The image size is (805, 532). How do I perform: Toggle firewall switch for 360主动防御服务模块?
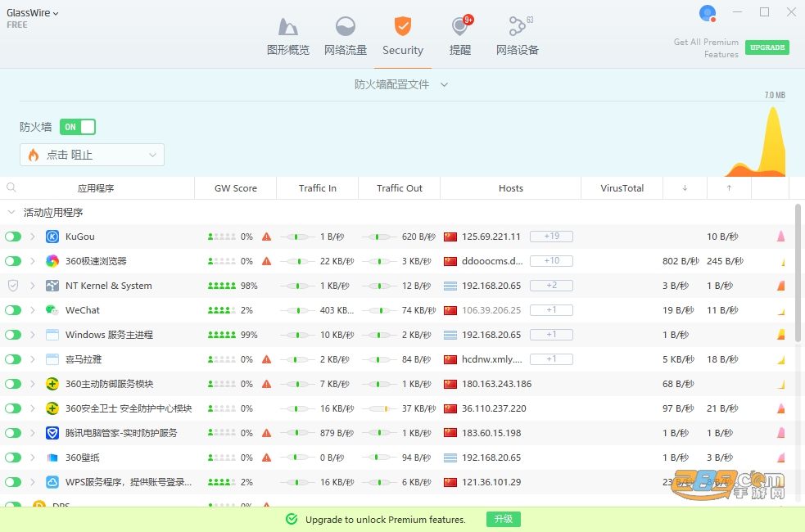(x=13, y=384)
